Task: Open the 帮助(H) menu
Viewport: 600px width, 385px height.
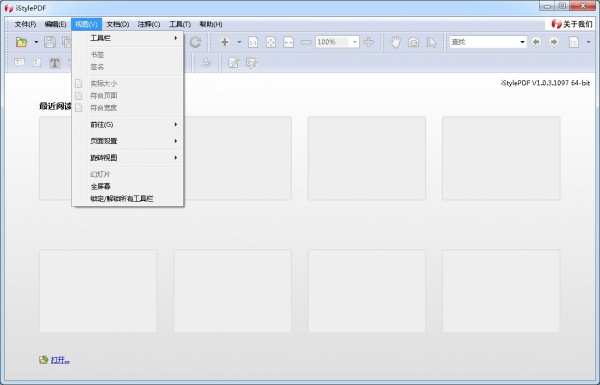Action: 211,24
